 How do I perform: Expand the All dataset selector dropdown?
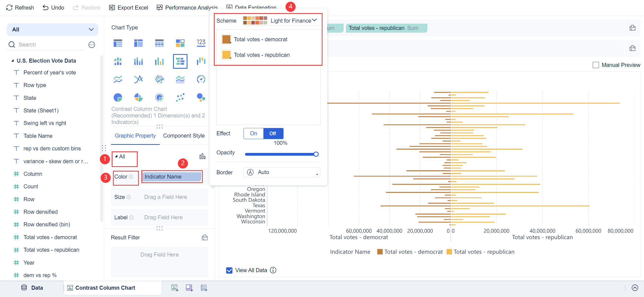[x=52, y=30]
